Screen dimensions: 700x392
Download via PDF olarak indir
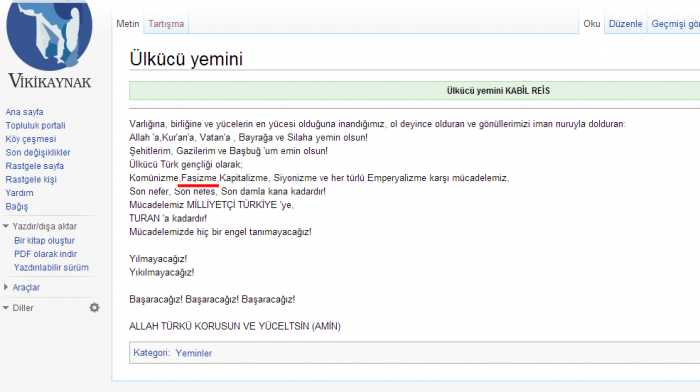[45, 254]
